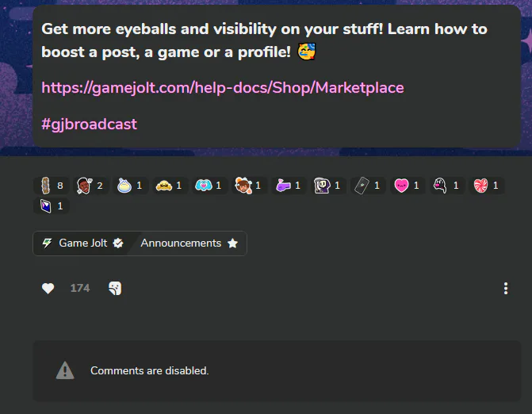Click the post headline about boosting visibility
This screenshot has height=414, width=532.
point(264,40)
